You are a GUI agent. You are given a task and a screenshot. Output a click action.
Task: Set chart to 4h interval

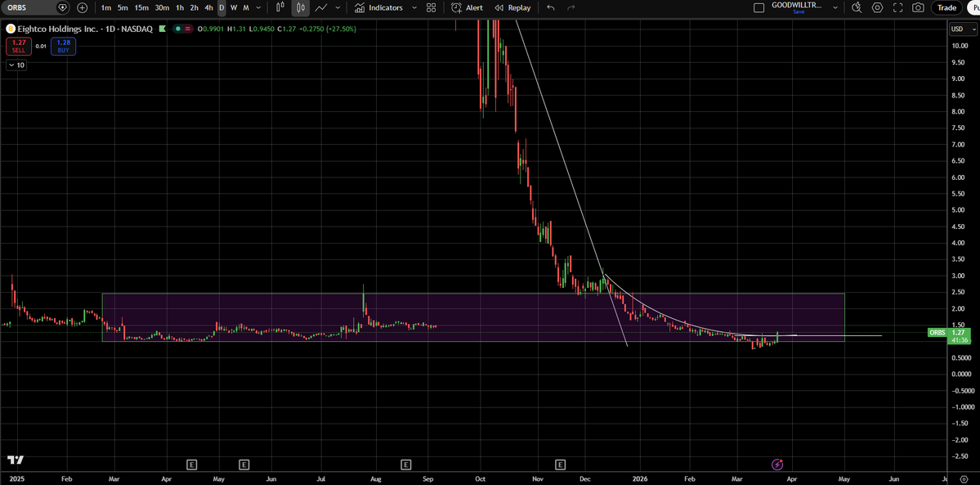point(208,7)
